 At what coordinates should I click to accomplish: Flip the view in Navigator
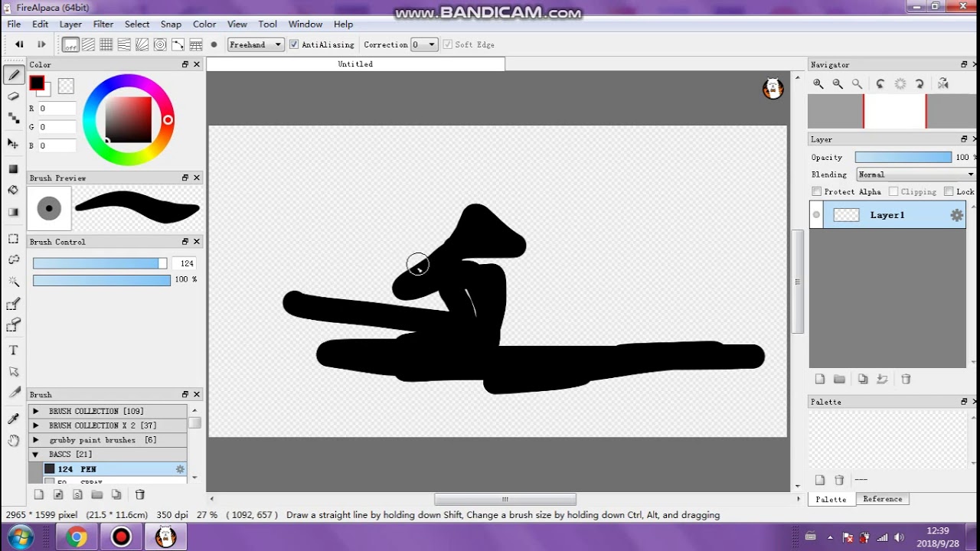pyautogui.click(x=943, y=84)
